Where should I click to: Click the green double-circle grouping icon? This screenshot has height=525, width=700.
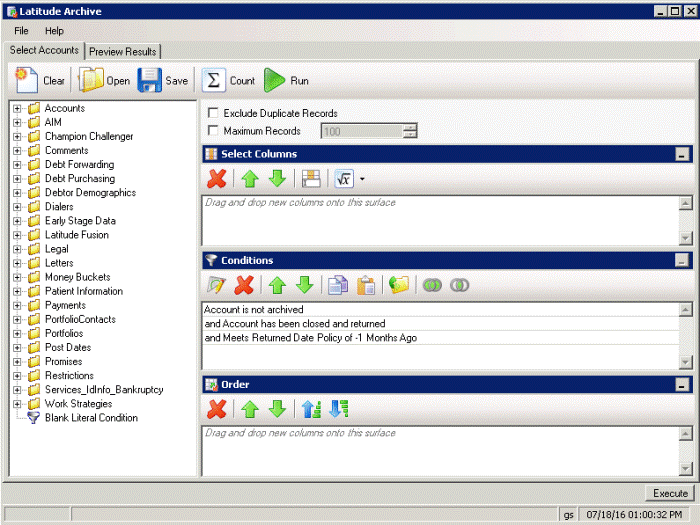tap(432, 285)
